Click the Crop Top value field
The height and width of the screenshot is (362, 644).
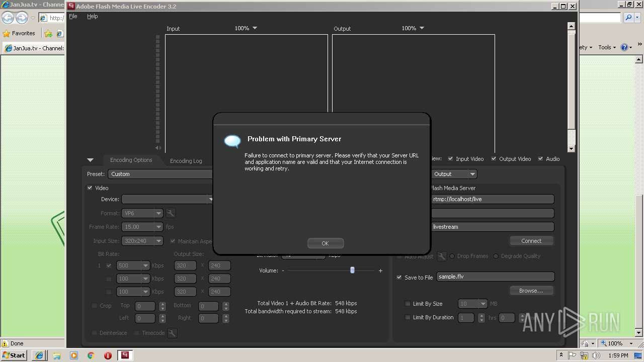[x=145, y=306]
